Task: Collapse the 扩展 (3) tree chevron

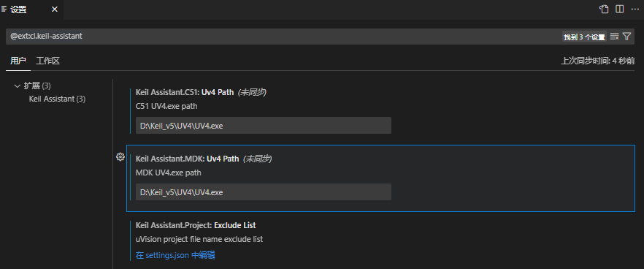Action: 17,86
